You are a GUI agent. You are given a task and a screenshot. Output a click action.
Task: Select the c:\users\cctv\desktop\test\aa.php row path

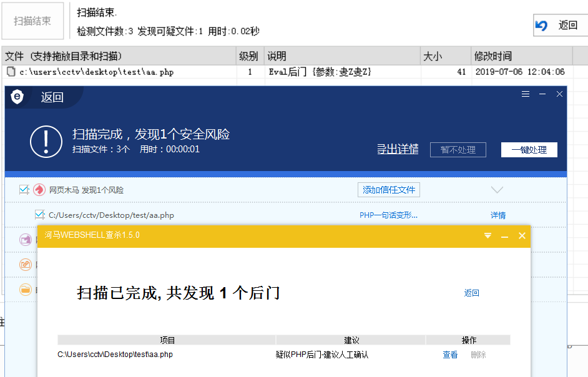96,72
